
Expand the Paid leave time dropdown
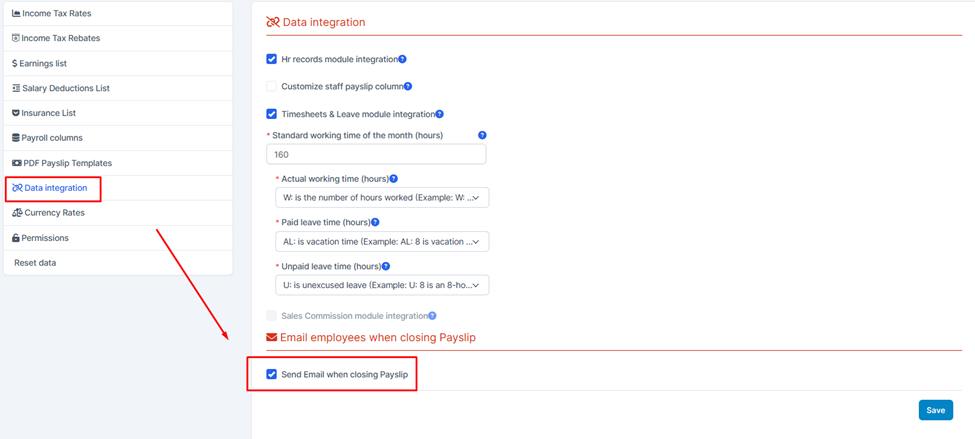coord(382,241)
